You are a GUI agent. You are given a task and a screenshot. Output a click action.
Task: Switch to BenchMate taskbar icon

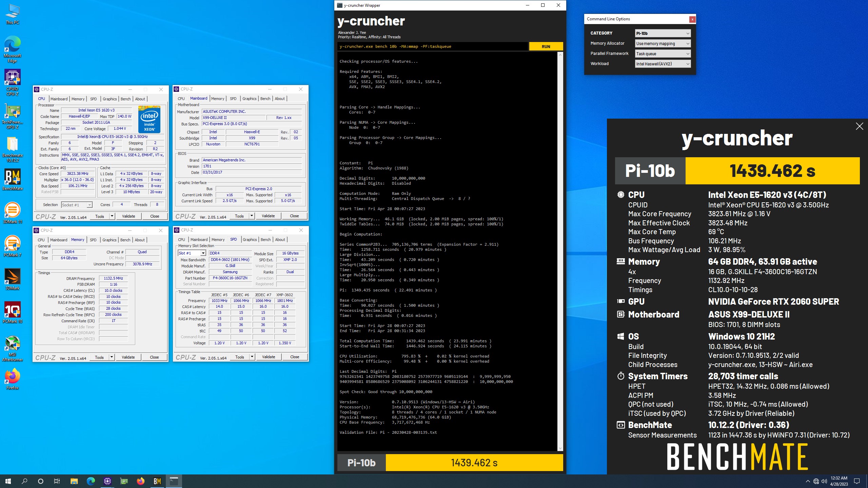(157, 481)
